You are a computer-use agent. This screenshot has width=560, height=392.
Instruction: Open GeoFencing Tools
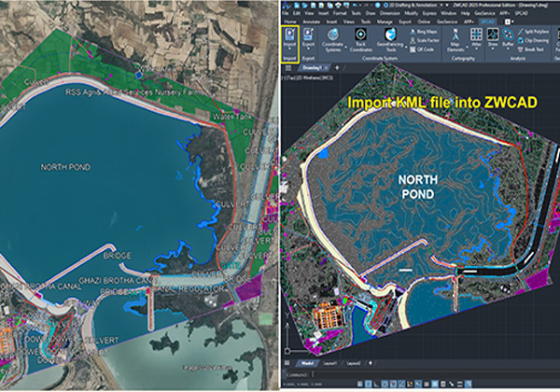pos(392,40)
